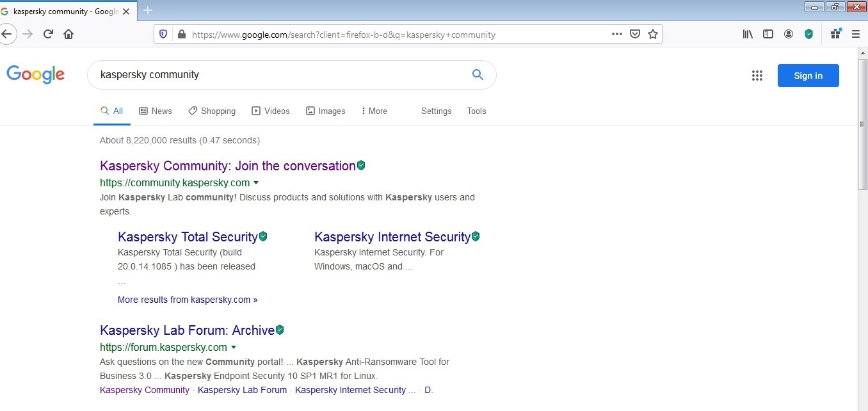Click the magnifier search button
The image size is (868, 411).
pyautogui.click(x=478, y=75)
